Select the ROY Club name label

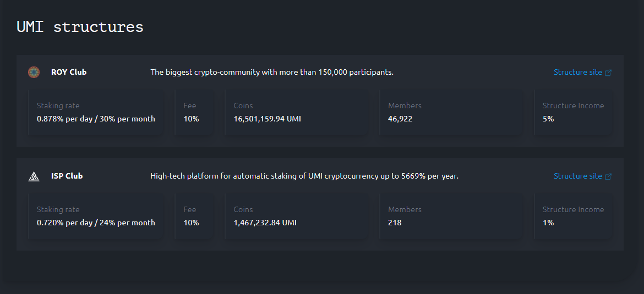click(69, 72)
